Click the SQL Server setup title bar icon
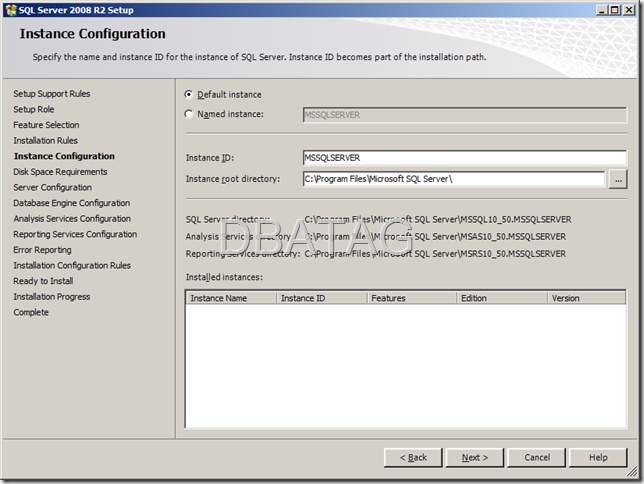644x484 pixels. 11,10
